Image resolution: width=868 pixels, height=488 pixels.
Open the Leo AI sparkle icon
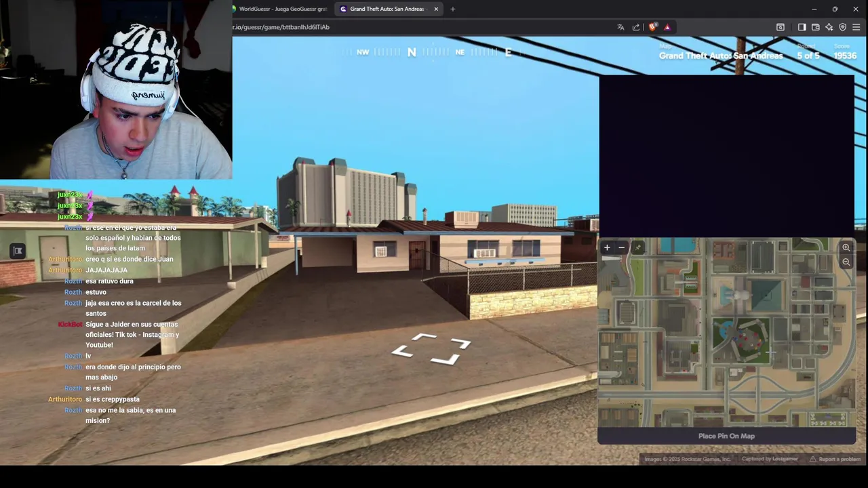pos(829,27)
